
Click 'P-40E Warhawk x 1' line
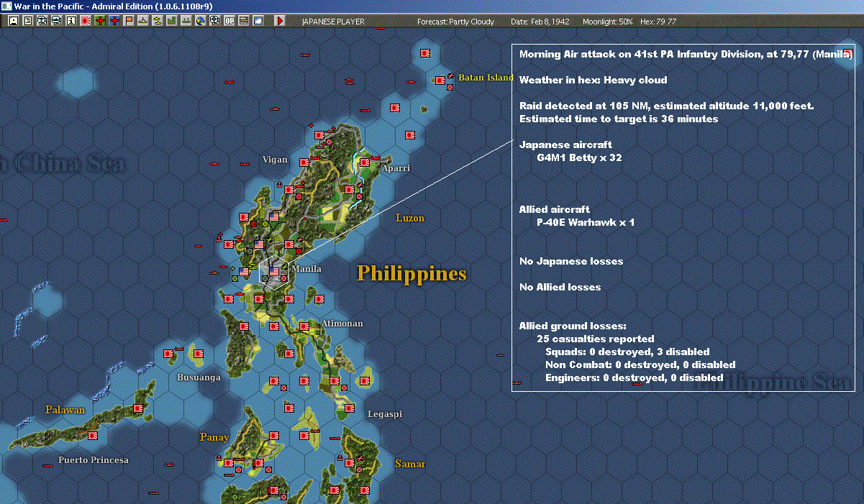586,222
